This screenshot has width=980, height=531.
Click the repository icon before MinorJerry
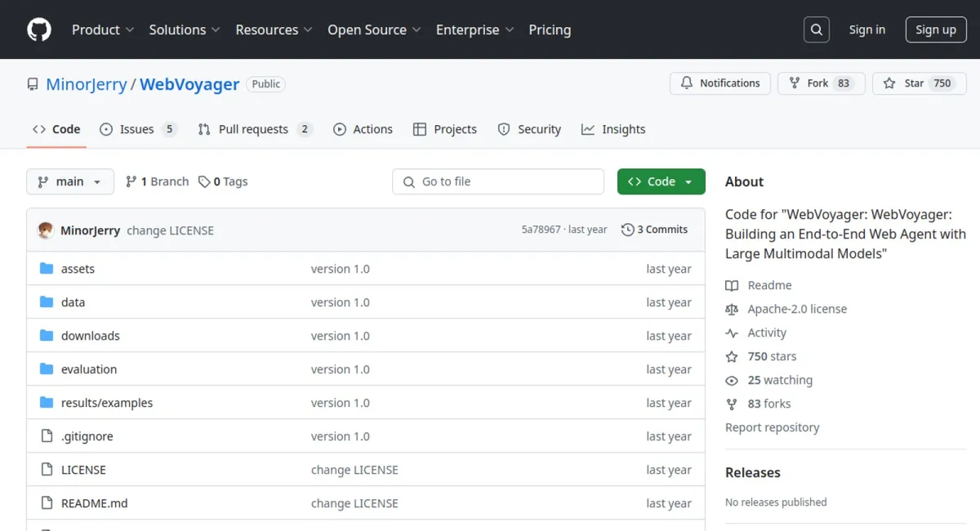pos(33,84)
